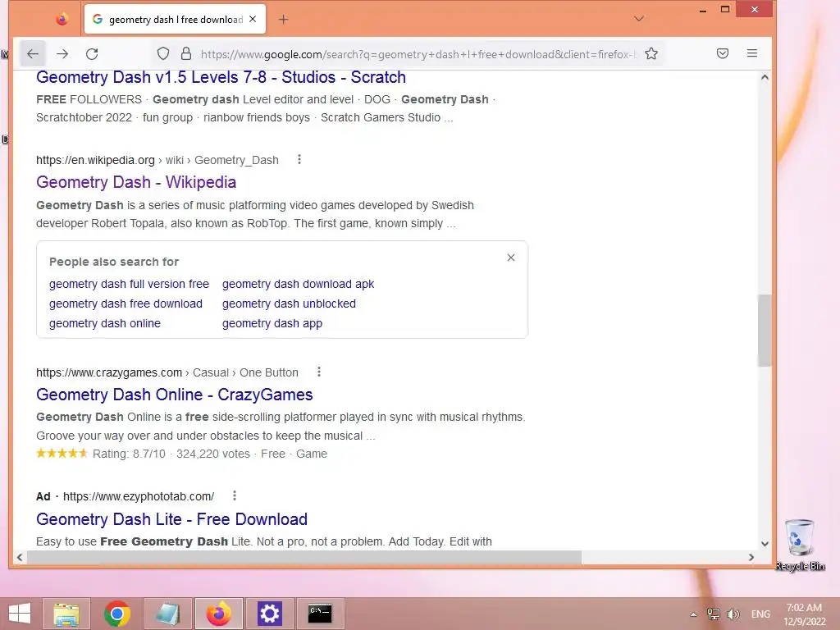
Task: Open the Geometry Dash Lite - Free Download ad
Action: click(171, 519)
